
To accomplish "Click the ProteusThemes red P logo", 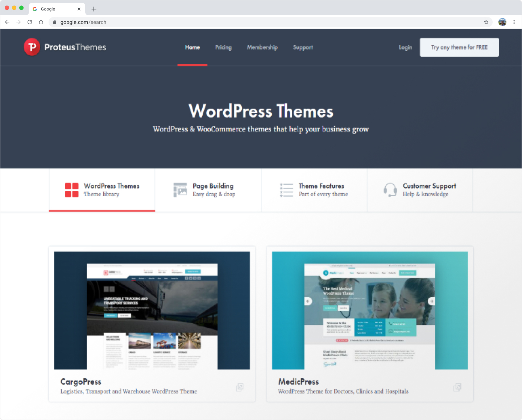I will [32, 47].
